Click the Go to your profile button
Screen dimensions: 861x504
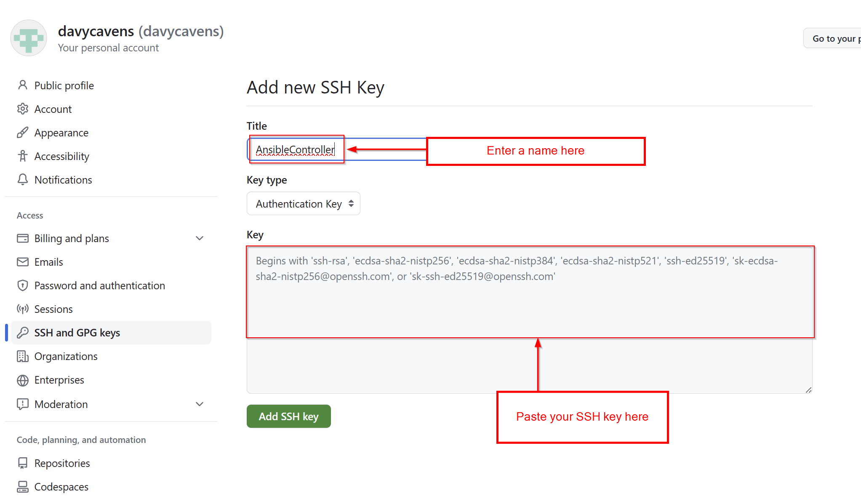tap(832, 38)
